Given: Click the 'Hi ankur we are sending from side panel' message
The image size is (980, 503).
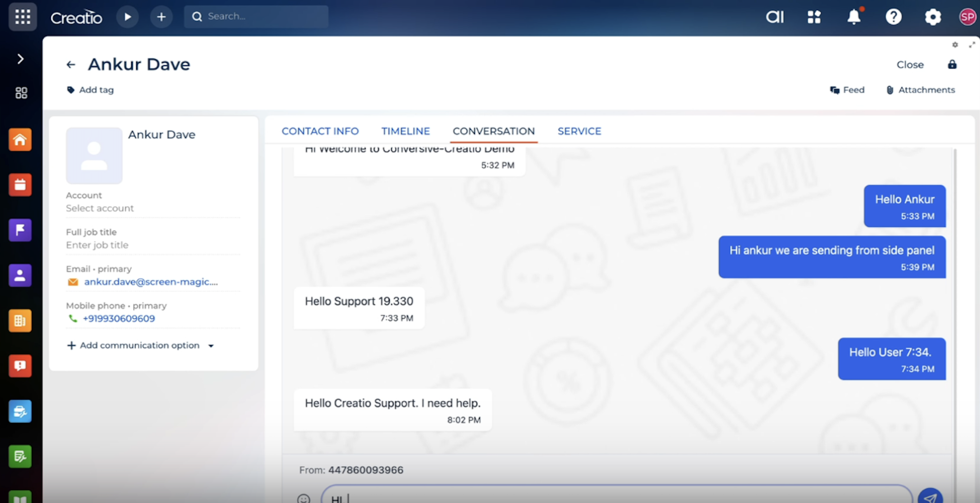Looking at the screenshot, I should (x=832, y=257).
